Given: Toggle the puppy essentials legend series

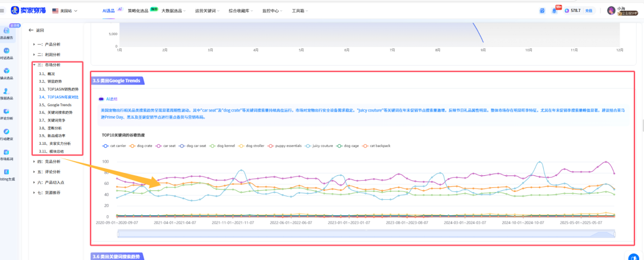Looking at the screenshot, I should (284, 146).
